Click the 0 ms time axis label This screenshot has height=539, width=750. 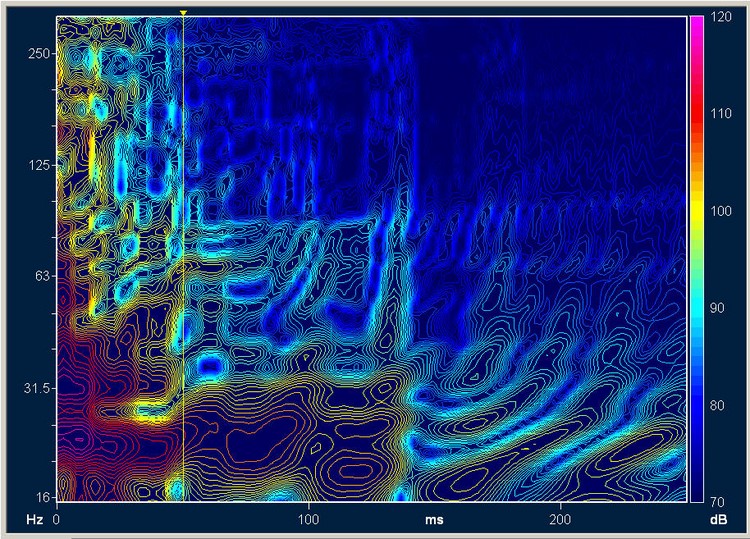click(x=56, y=519)
